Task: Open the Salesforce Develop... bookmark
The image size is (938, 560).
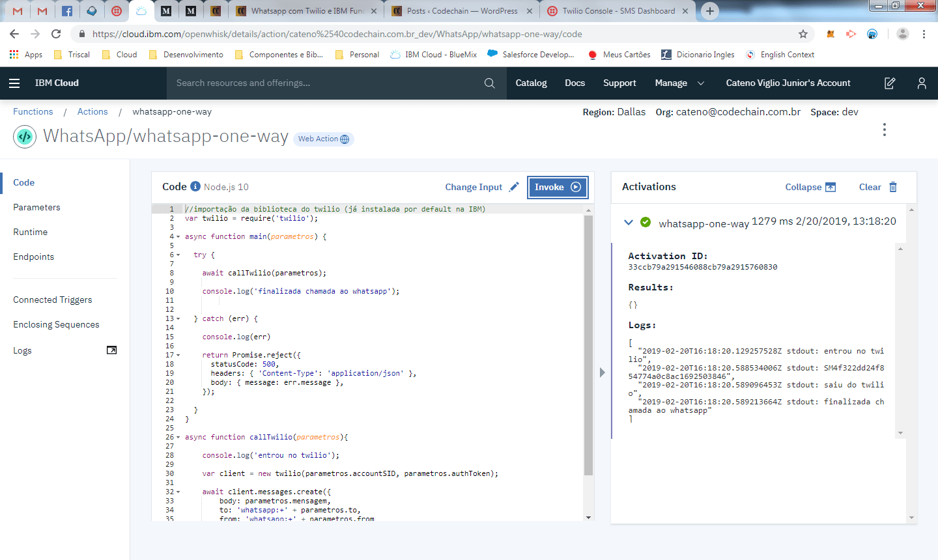Action: pyautogui.click(x=531, y=55)
